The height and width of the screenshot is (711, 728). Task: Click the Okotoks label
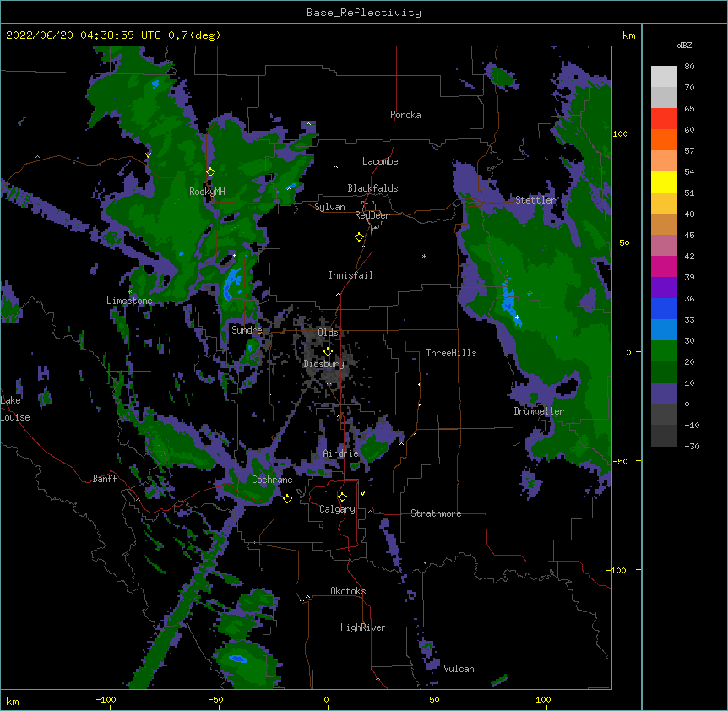[x=348, y=591]
